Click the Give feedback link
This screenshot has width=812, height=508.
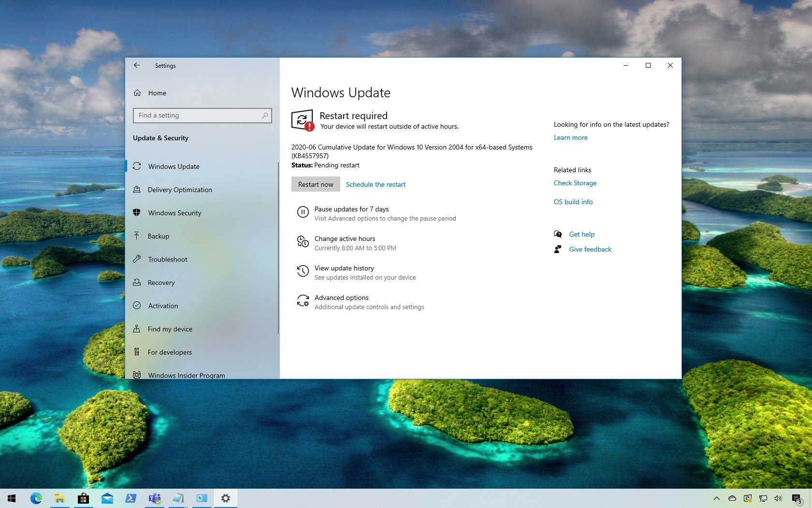click(x=590, y=250)
